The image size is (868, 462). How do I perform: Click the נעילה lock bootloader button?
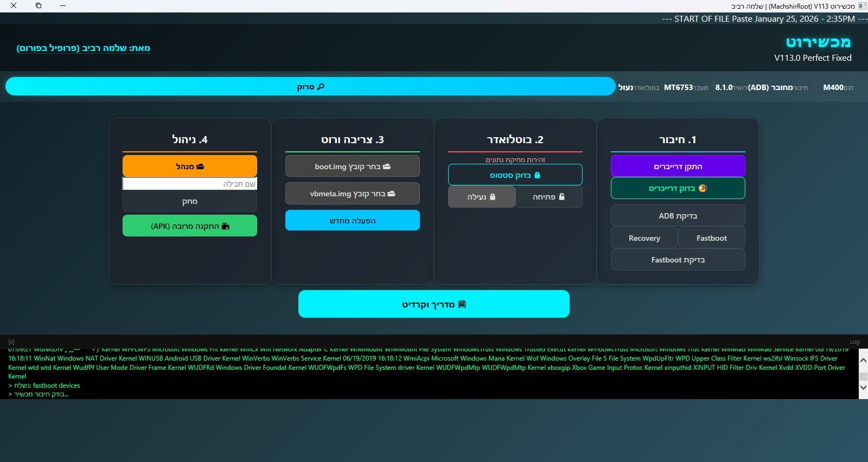[x=482, y=197]
